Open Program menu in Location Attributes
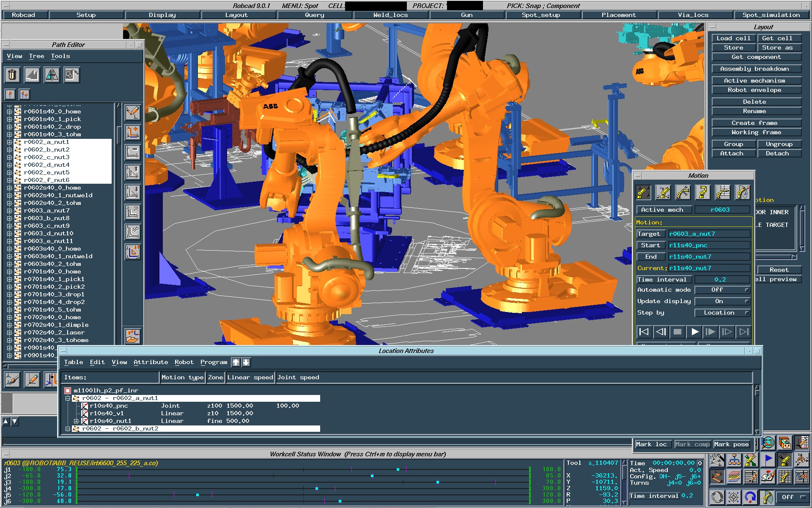812x508 pixels. (x=214, y=362)
